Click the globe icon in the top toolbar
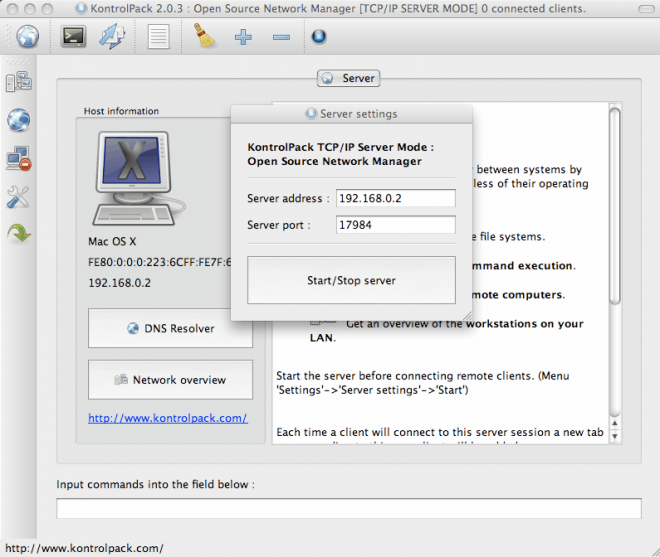Image resolution: width=660 pixels, height=557 pixels. point(26,38)
